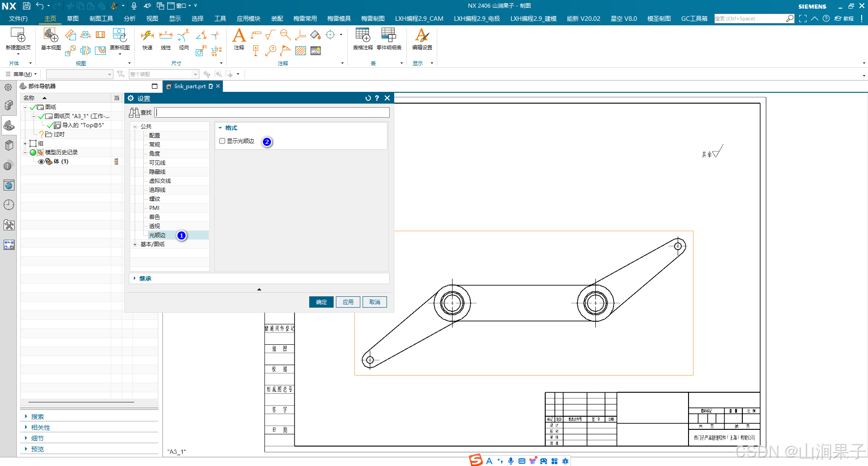
Task: Click the 应用 button
Action: click(348, 302)
